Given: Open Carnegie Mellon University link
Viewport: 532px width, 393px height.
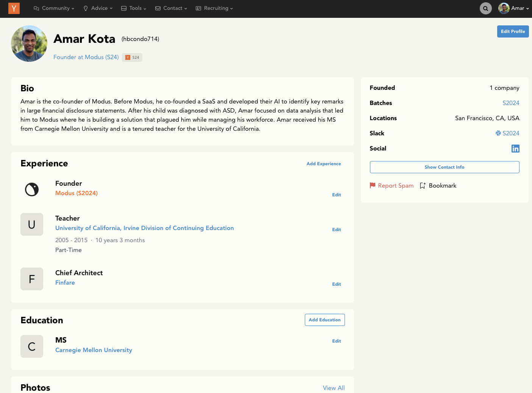Looking at the screenshot, I should click(94, 350).
